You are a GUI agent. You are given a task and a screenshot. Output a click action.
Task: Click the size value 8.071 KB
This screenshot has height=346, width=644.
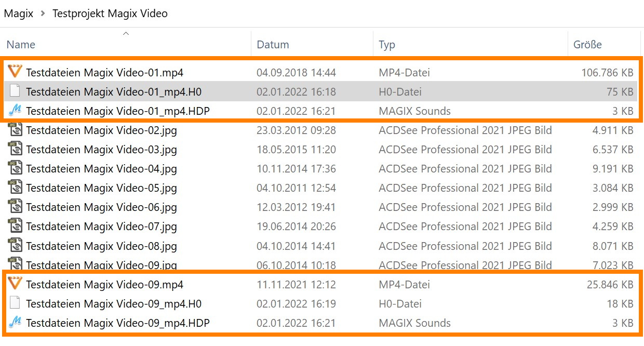(x=613, y=246)
